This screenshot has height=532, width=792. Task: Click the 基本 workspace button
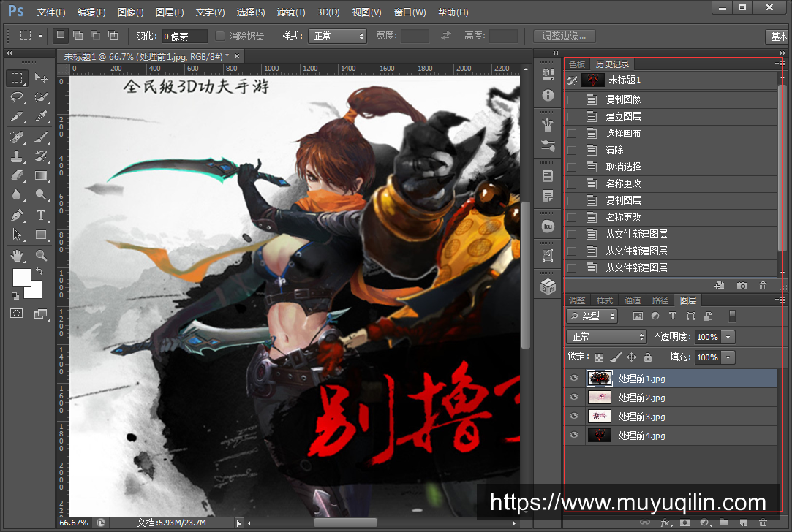(778, 37)
